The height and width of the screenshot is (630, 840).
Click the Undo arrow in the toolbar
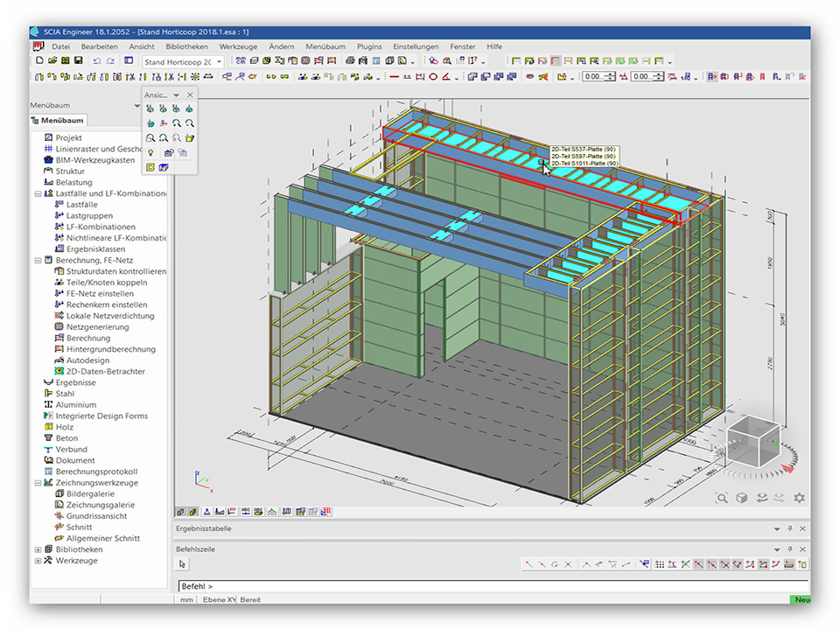pos(96,61)
